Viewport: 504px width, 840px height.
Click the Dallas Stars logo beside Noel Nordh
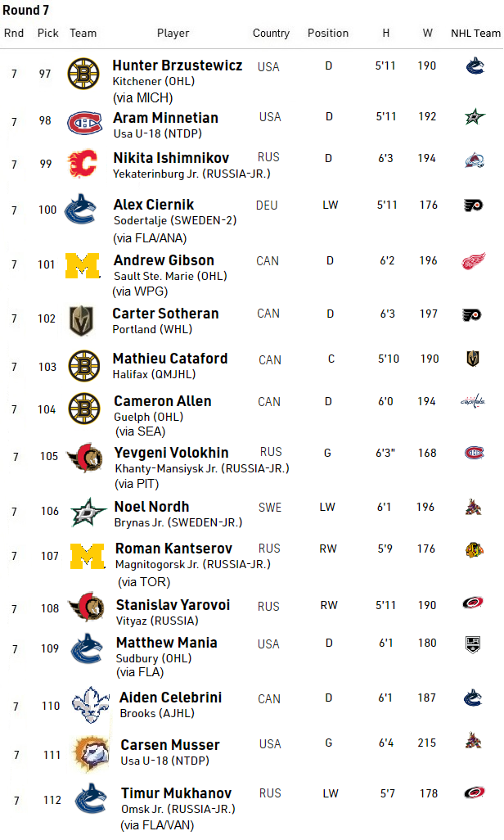[x=83, y=512]
